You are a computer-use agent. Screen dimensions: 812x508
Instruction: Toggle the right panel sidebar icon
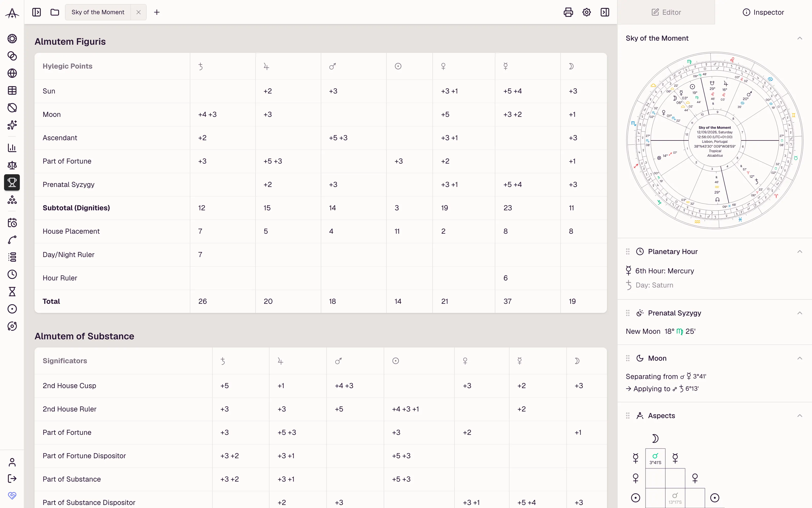(x=605, y=12)
